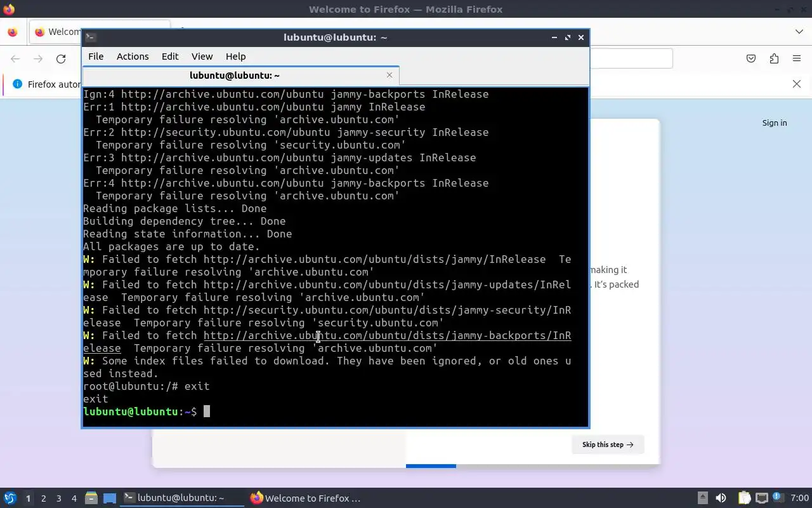Image resolution: width=812 pixels, height=508 pixels.
Task: Open the Lubuntu application menu
Action: coord(10,498)
